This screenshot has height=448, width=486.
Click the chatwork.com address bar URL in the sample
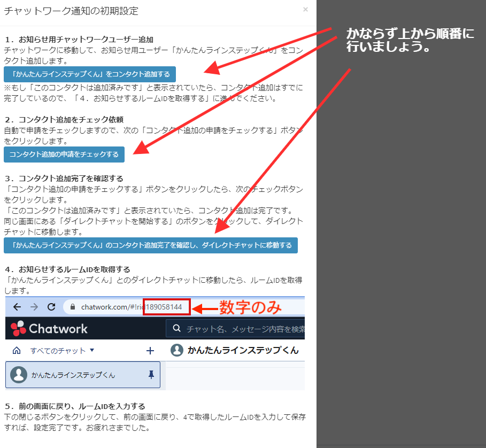pos(132,307)
